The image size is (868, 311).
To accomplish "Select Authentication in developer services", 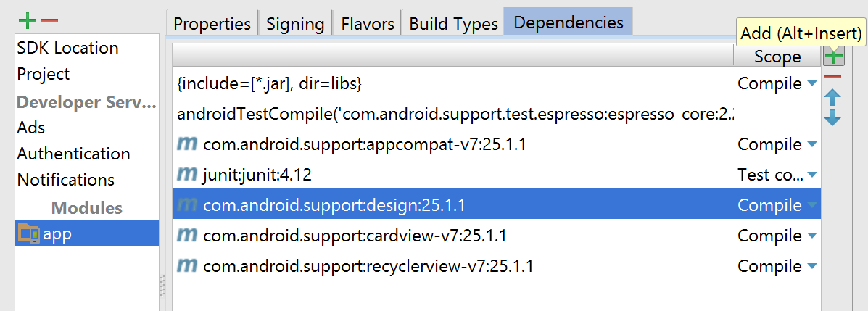I will (x=74, y=153).
